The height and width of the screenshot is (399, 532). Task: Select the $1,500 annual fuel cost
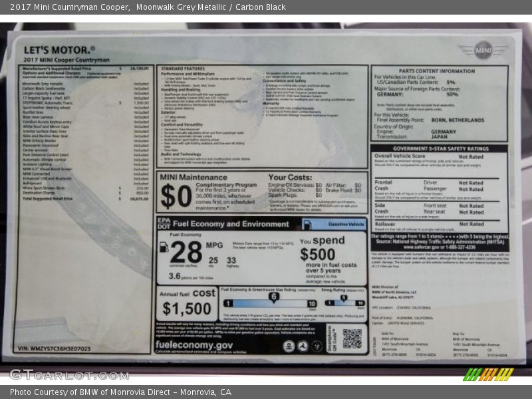coord(187,309)
